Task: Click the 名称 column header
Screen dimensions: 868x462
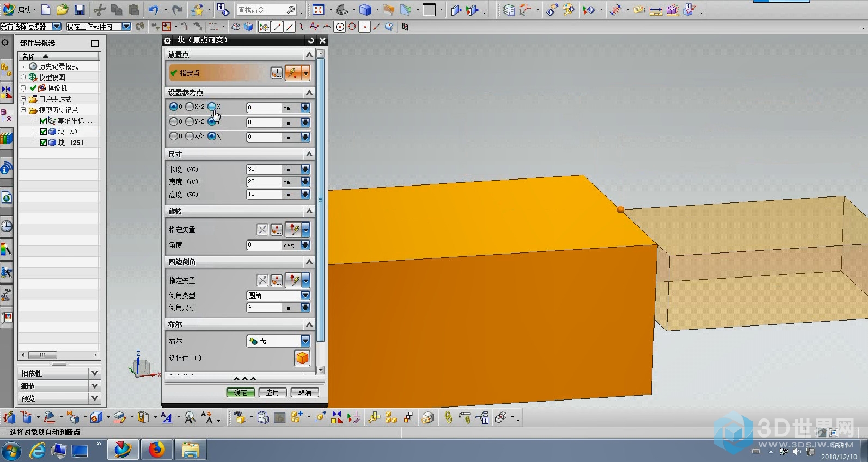Action: tap(59, 56)
